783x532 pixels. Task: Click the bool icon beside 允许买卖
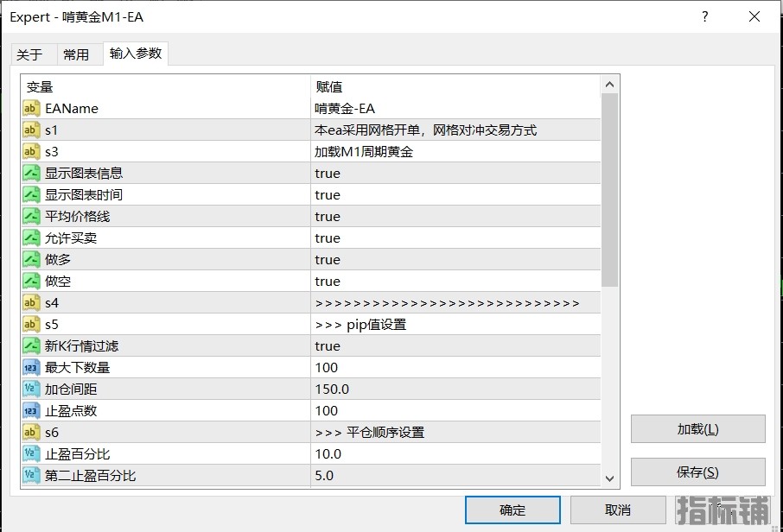pyautogui.click(x=31, y=238)
